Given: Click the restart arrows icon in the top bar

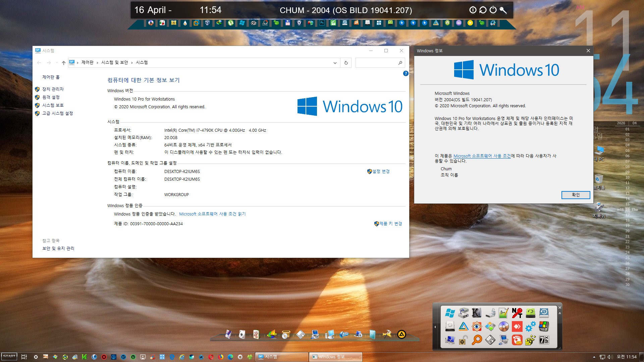Looking at the screenshot, I should coord(483,10).
